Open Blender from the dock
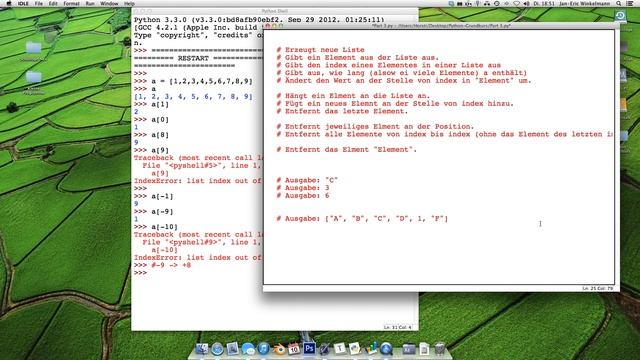640x360 pixels. pos(279,349)
